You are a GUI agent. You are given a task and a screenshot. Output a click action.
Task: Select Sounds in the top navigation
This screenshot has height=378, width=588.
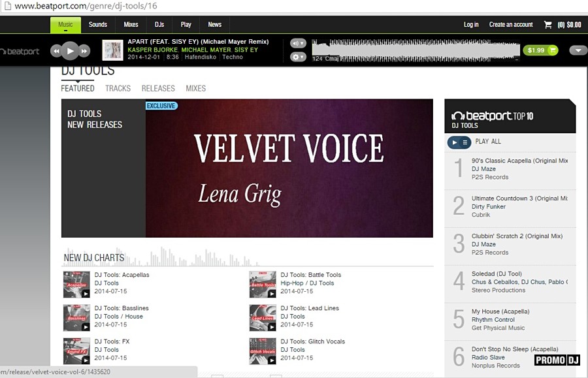coord(98,25)
